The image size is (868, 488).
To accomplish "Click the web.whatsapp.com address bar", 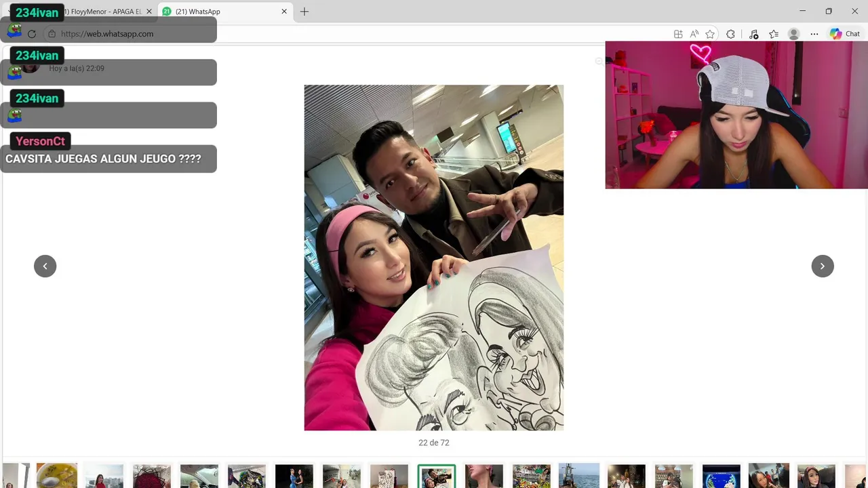I will (359, 34).
